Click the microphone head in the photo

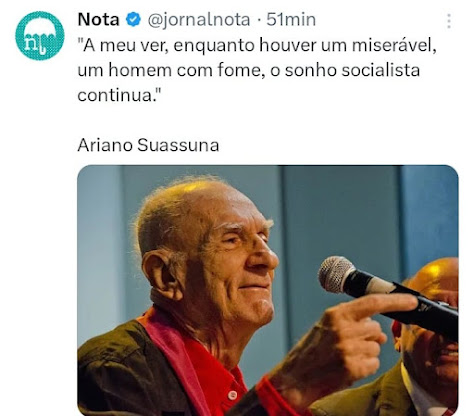337,275
